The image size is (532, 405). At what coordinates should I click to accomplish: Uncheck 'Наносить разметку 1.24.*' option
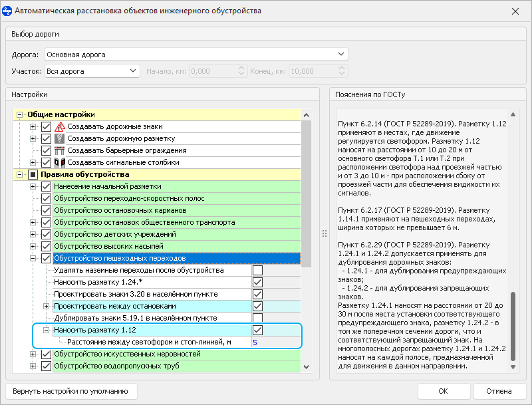click(x=257, y=282)
